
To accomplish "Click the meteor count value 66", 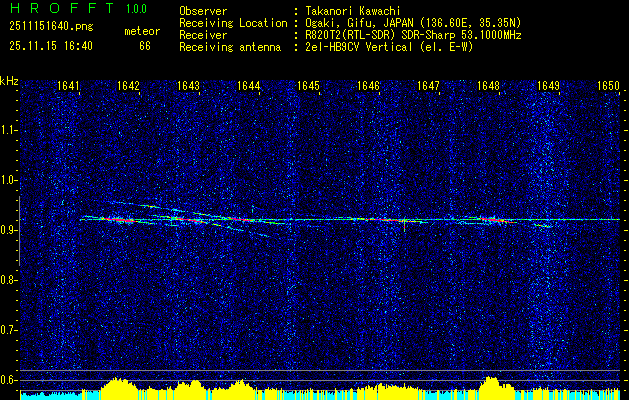I will [x=145, y=46].
